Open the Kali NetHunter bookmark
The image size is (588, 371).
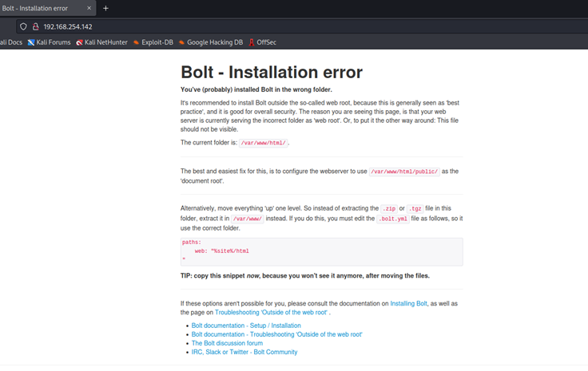101,42
